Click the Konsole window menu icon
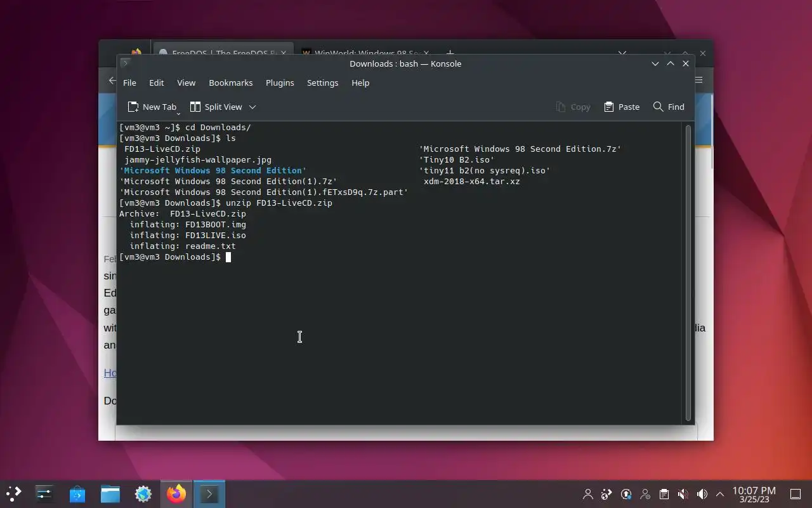The image size is (812, 508). click(125, 63)
